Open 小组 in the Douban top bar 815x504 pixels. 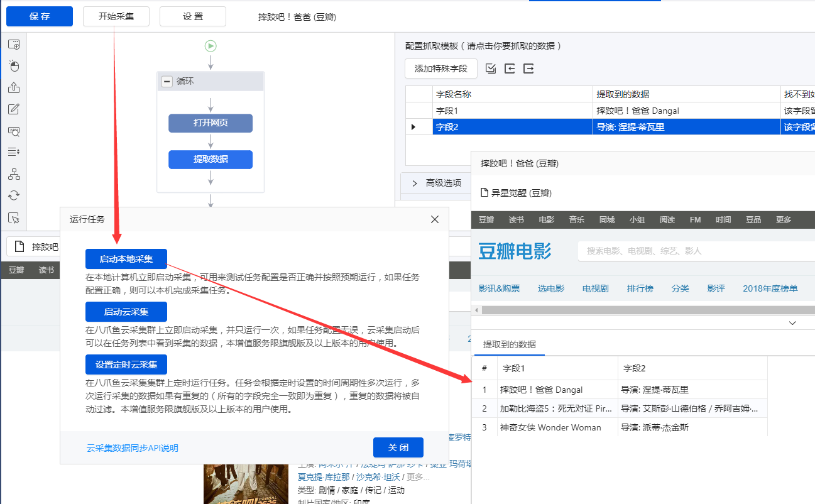[637, 220]
